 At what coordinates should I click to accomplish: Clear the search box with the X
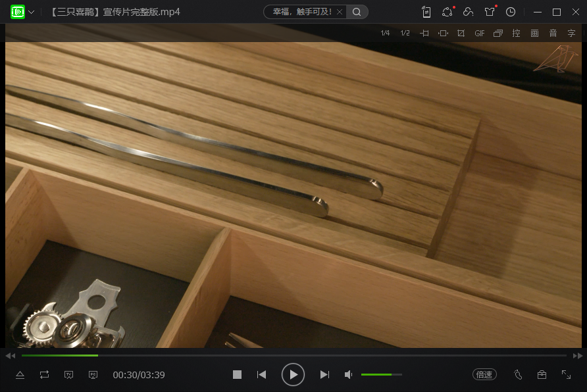(x=340, y=12)
